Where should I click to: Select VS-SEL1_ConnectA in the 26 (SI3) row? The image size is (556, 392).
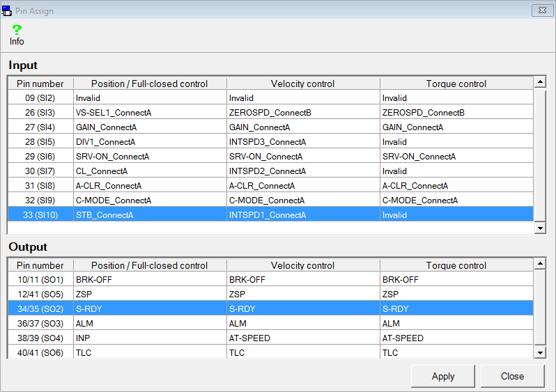pos(114,112)
